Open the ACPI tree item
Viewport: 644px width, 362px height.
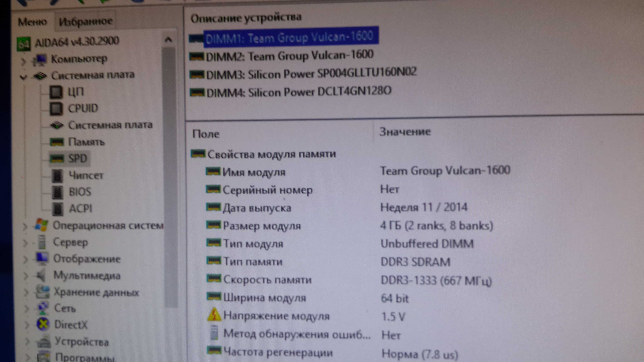point(80,208)
